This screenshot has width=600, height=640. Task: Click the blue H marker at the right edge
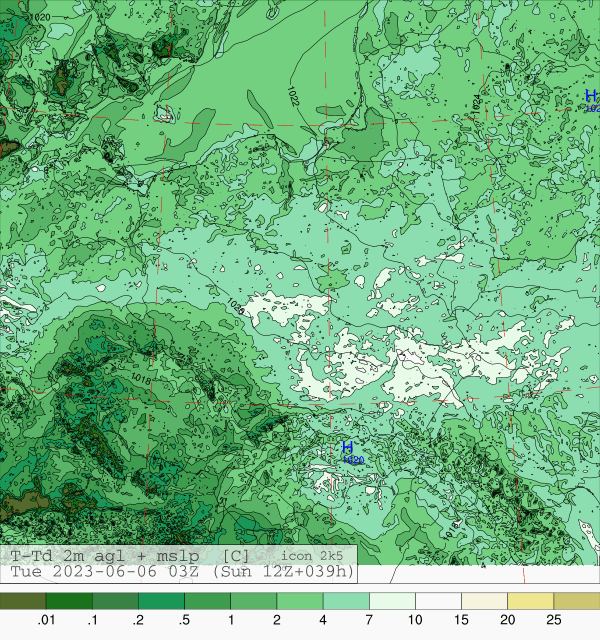point(591,96)
